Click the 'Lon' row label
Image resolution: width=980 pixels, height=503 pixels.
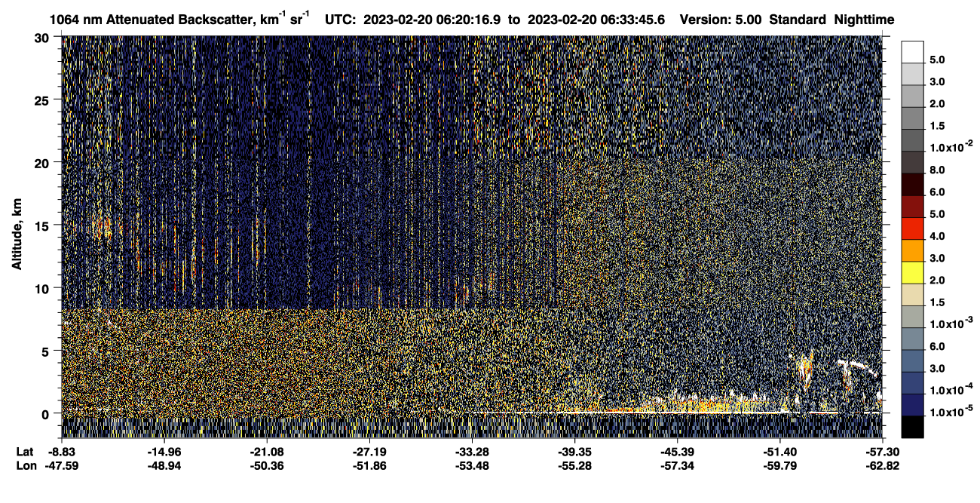pyautogui.click(x=26, y=465)
